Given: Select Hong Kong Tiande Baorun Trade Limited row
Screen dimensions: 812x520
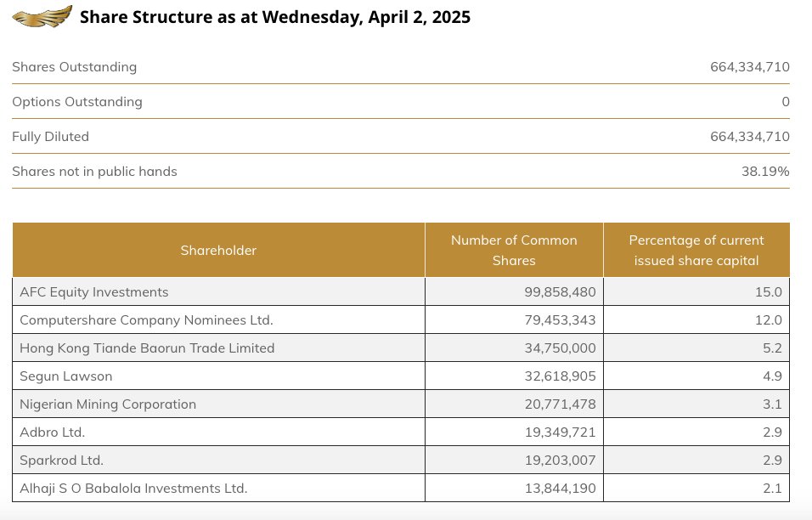Looking at the screenshot, I should [146, 348].
